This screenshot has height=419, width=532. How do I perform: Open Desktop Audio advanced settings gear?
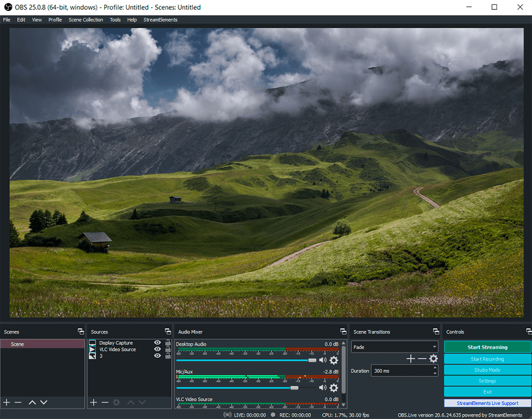pyautogui.click(x=333, y=360)
